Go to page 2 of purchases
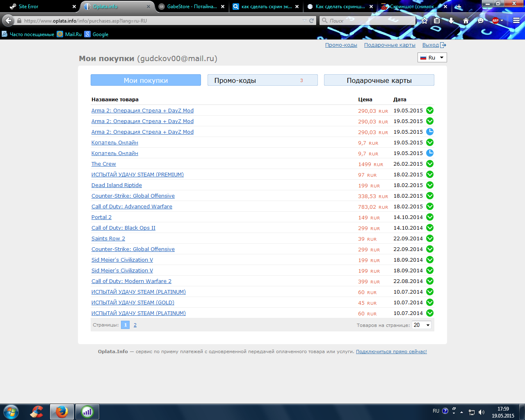The height and width of the screenshot is (420, 525). (135, 325)
